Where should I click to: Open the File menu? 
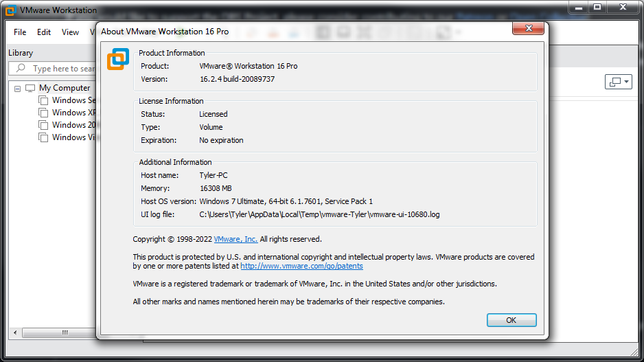[20, 32]
